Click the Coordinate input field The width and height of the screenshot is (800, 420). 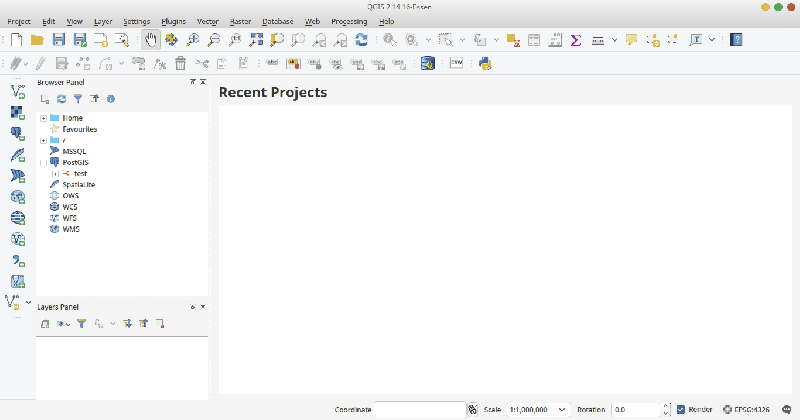(x=420, y=409)
